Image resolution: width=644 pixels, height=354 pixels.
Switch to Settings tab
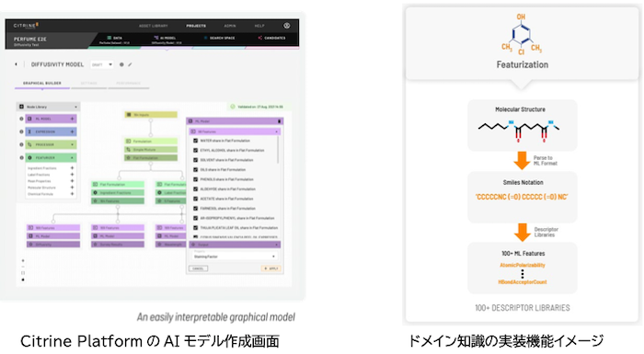(88, 83)
